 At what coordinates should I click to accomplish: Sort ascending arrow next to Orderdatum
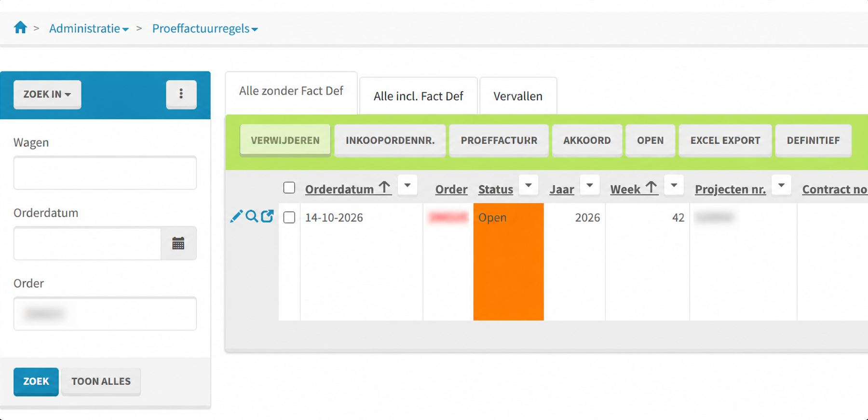[384, 188]
